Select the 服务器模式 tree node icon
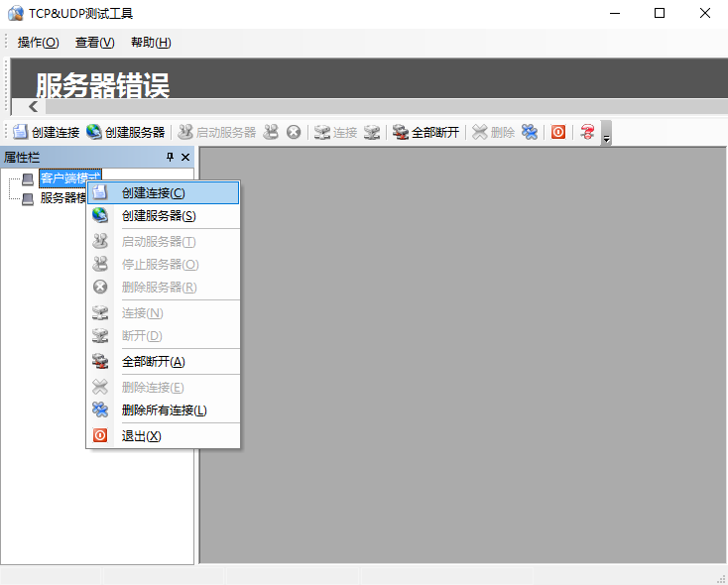Image resolution: width=728 pixels, height=585 pixels. pyautogui.click(x=28, y=198)
